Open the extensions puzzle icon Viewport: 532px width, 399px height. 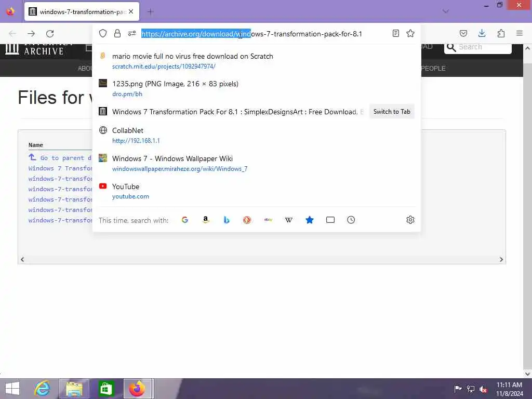(501, 33)
